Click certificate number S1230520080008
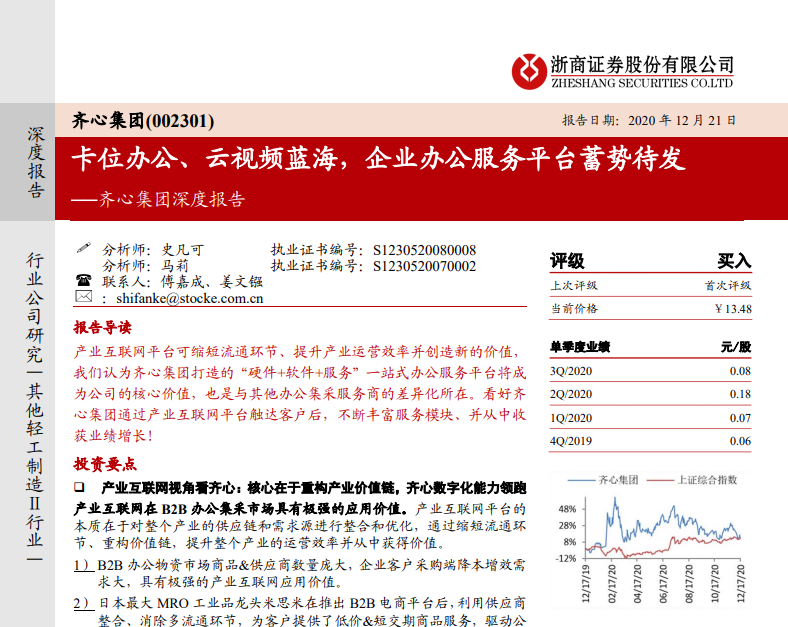 click(424, 250)
